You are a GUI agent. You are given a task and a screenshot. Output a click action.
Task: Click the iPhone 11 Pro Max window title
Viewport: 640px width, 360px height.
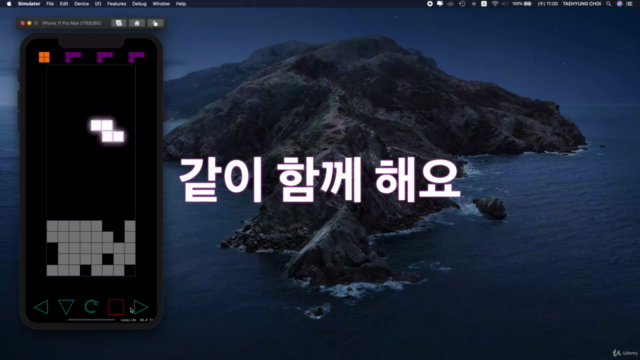click(x=71, y=23)
